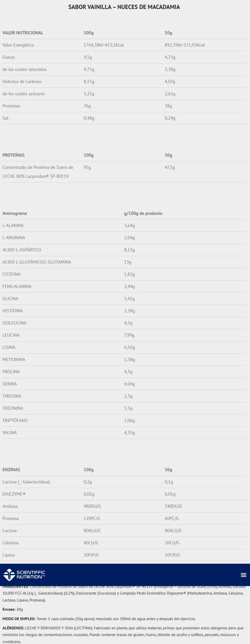Select the TRIPTÓFANO row label
This screenshot has width=250, height=644.
(x=15, y=420)
